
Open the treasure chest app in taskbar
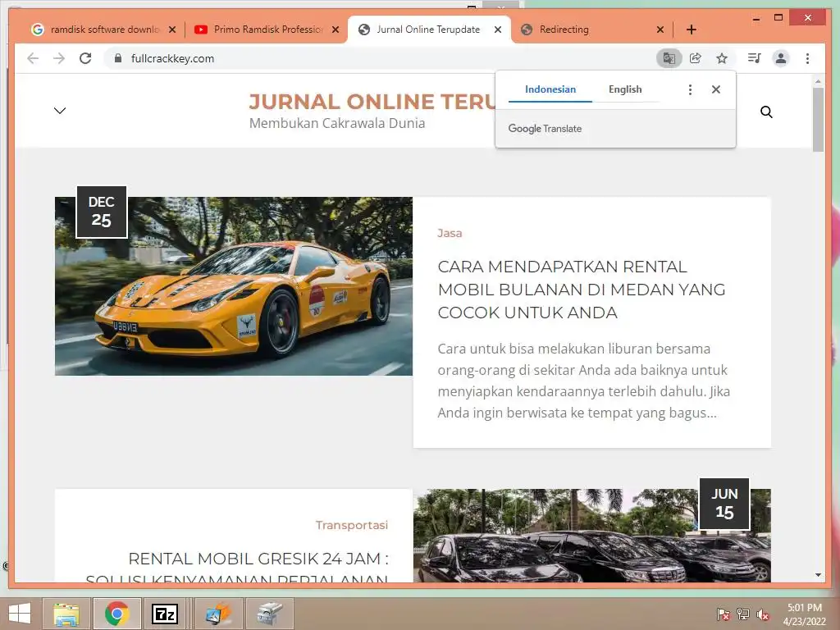point(269,614)
